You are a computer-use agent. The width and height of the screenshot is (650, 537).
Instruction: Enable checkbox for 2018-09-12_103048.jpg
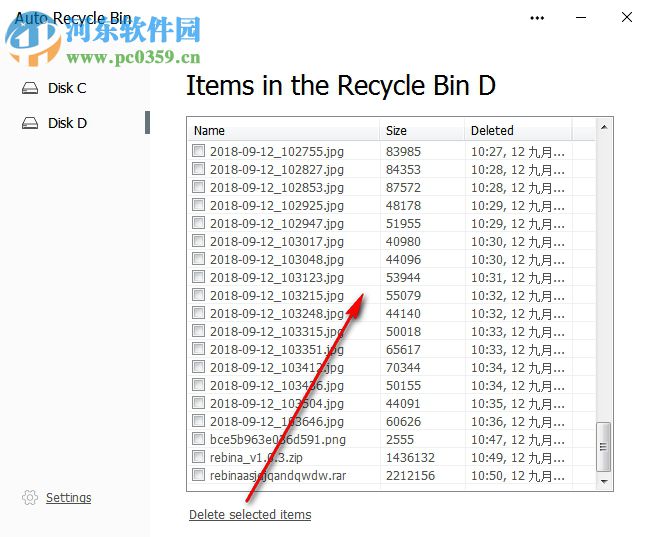[199, 259]
